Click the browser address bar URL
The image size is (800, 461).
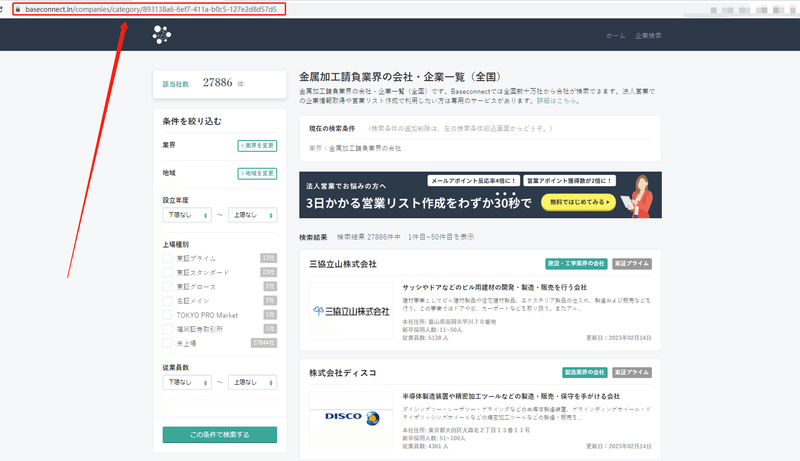coord(151,9)
